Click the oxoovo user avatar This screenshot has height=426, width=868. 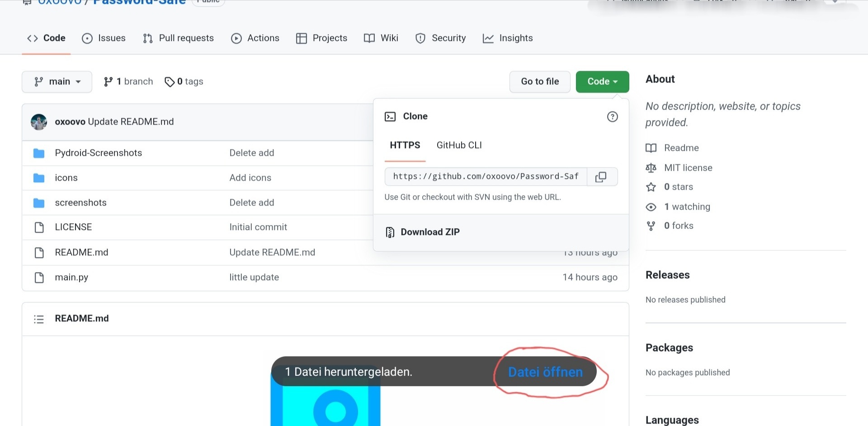point(39,122)
